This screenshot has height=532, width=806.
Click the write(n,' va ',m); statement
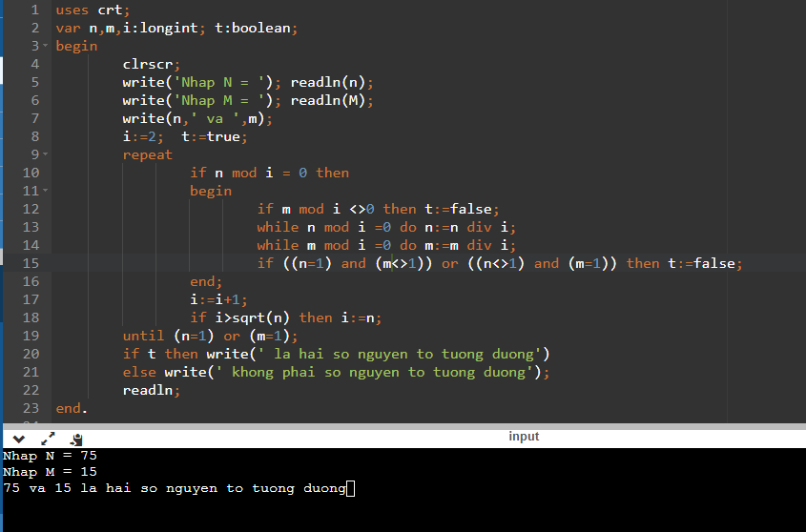(197, 119)
